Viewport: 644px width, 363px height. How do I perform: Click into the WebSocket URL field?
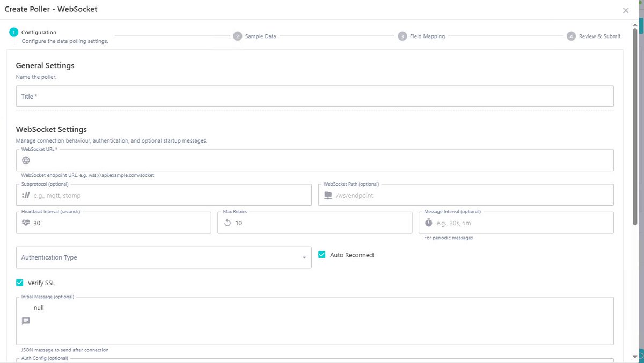tap(315, 160)
